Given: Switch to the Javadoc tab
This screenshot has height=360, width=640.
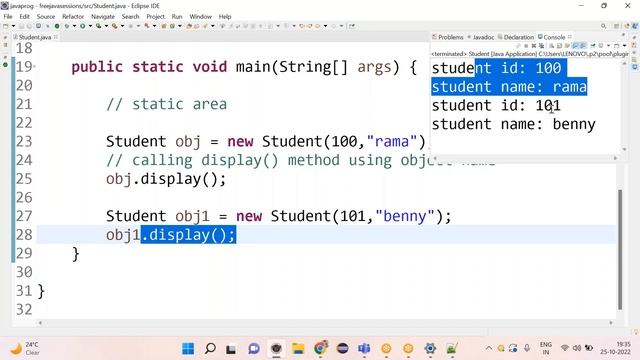Looking at the screenshot, I should click(481, 37).
